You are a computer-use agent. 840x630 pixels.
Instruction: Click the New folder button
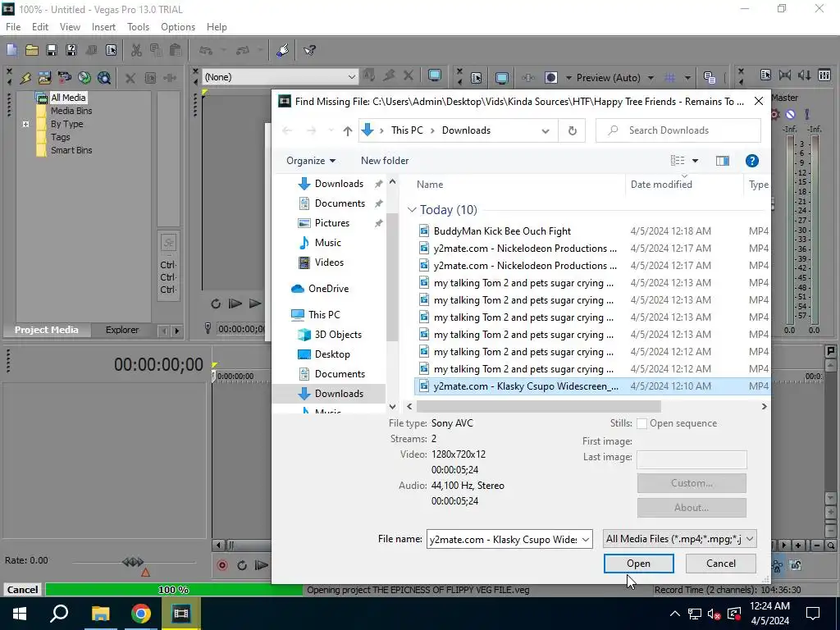(385, 161)
